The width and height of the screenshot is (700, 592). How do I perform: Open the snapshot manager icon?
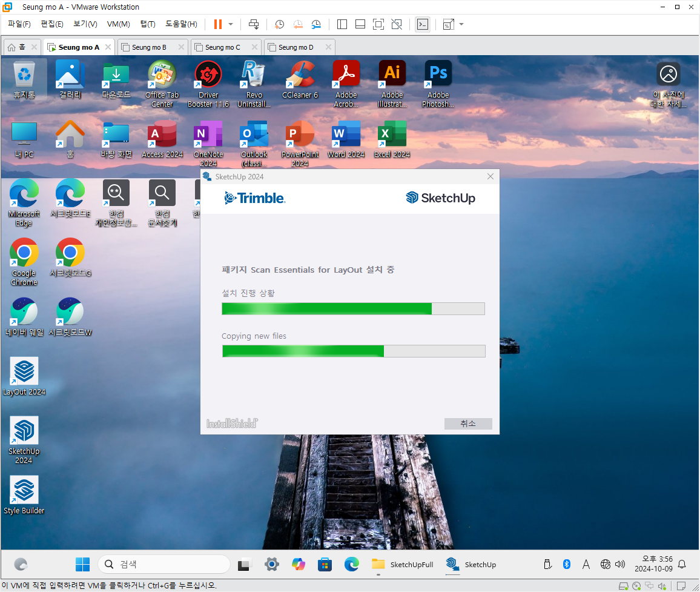tap(316, 24)
